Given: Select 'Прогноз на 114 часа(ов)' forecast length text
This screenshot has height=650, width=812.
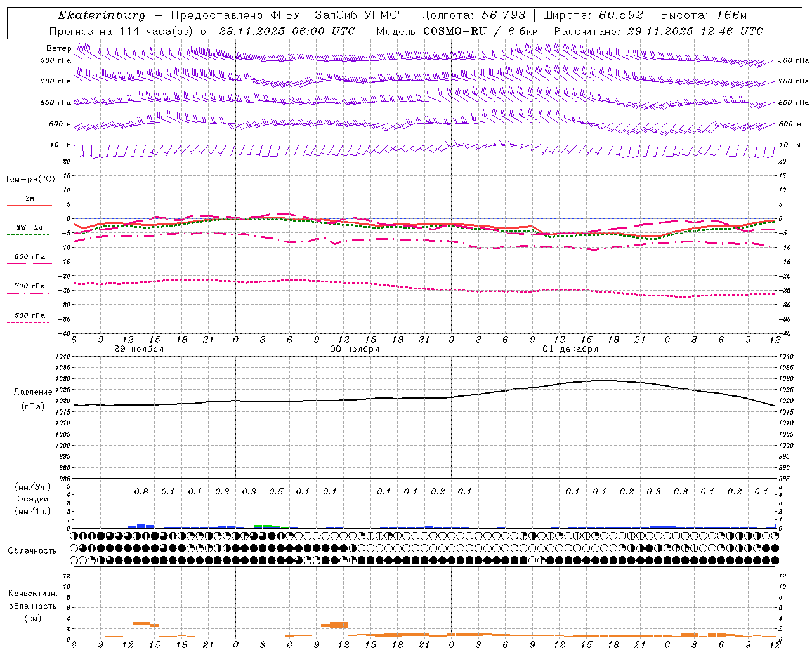Looking at the screenshot, I should tap(122, 31).
